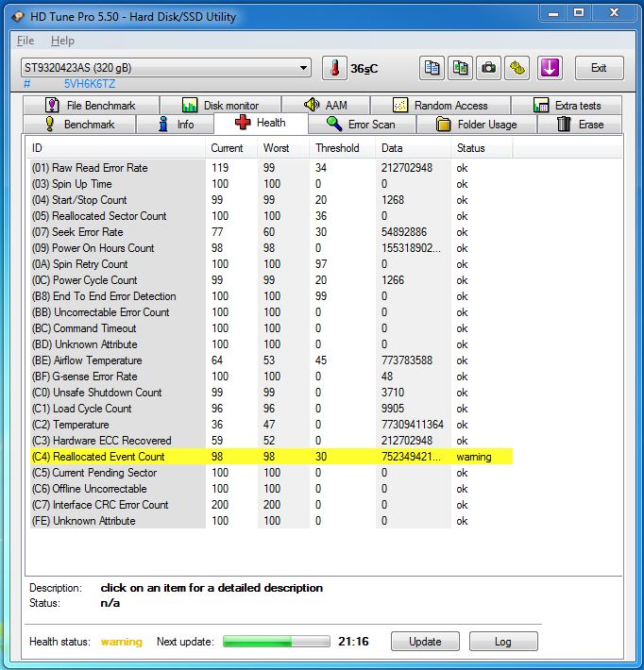644x670 pixels.
Task: Open the File menu
Action: pyautogui.click(x=25, y=41)
